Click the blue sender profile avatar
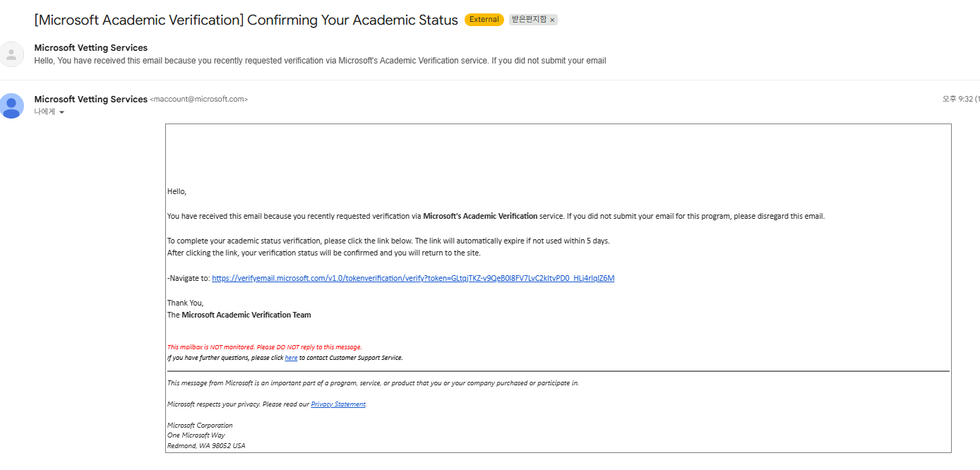980x470 pixels. (11, 106)
